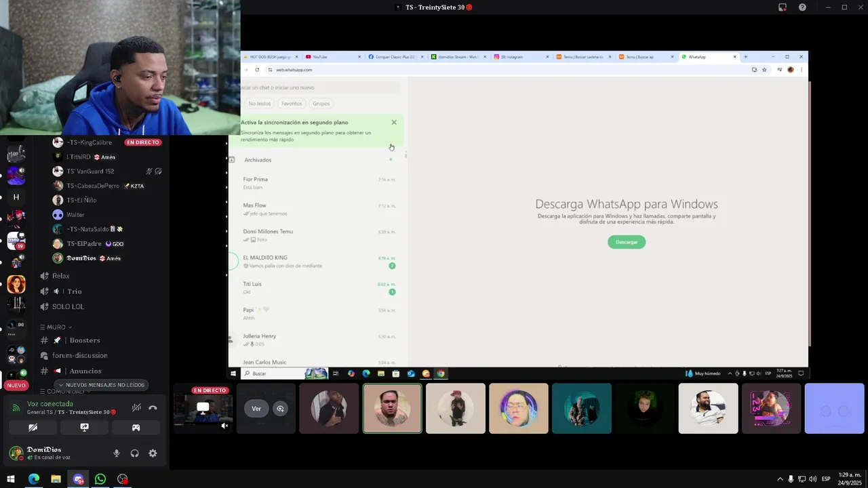This screenshot has width=868, height=488.
Task: Select the bearded man participant tile
Action: (x=708, y=409)
